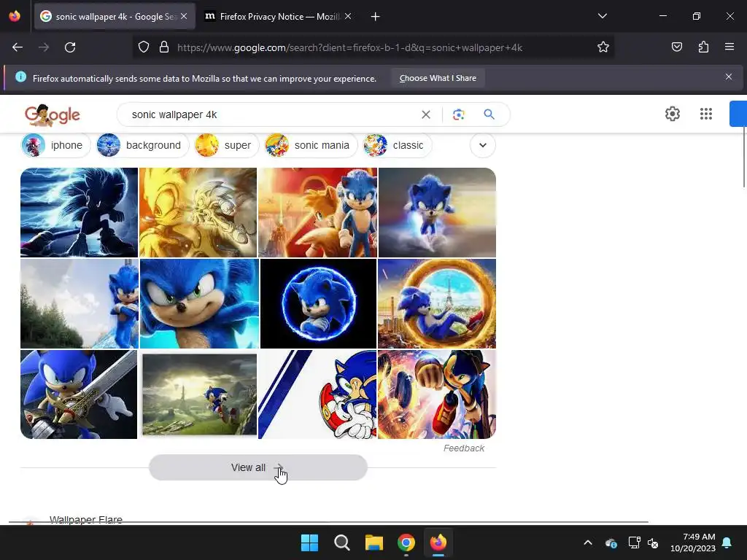Open the Wallpaper Flare result
Image resolution: width=747 pixels, height=560 pixels.
[86, 519]
